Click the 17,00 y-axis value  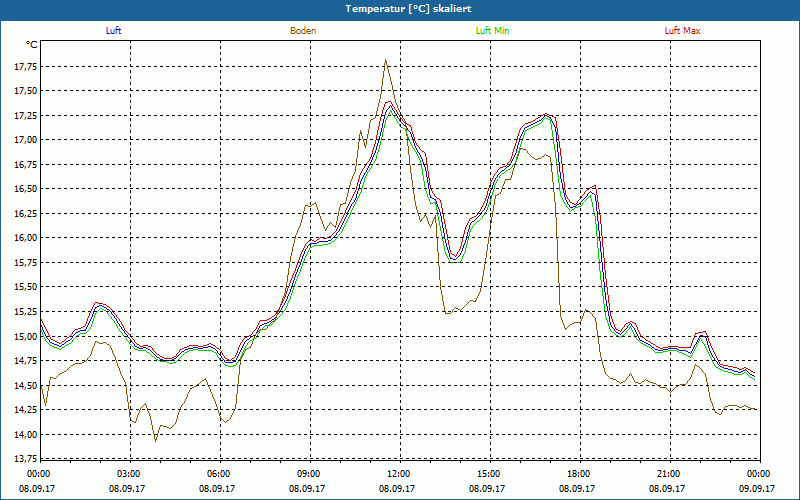pos(26,140)
